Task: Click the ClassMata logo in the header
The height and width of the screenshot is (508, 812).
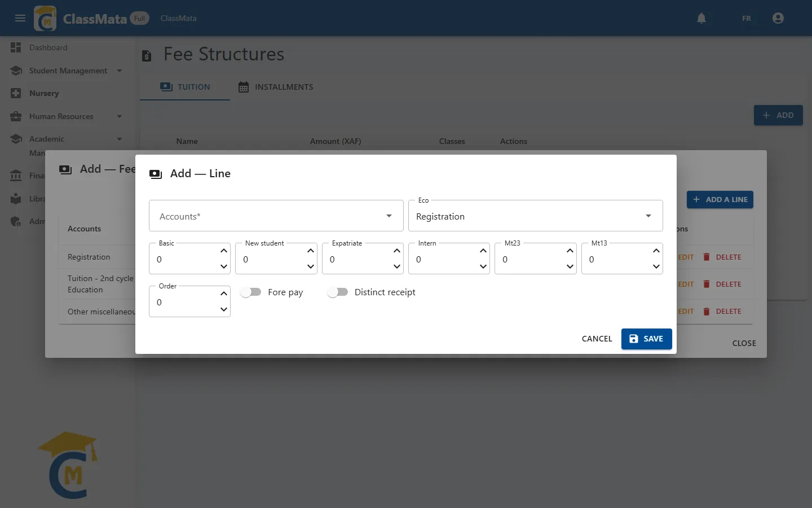Action: click(x=45, y=18)
